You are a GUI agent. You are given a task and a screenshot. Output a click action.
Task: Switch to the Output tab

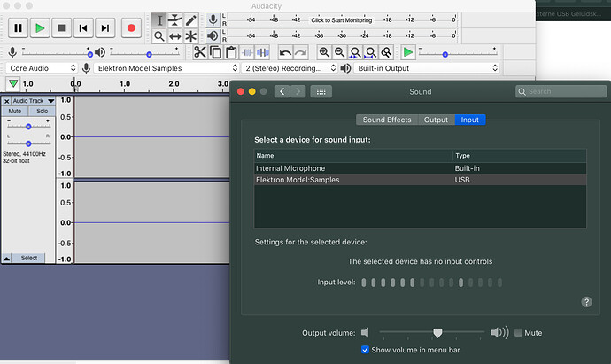tap(436, 120)
